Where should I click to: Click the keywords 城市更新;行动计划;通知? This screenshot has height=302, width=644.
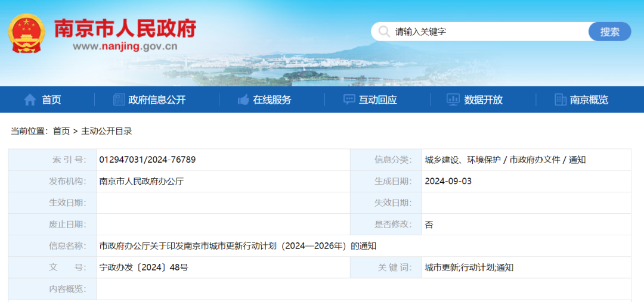(x=469, y=267)
